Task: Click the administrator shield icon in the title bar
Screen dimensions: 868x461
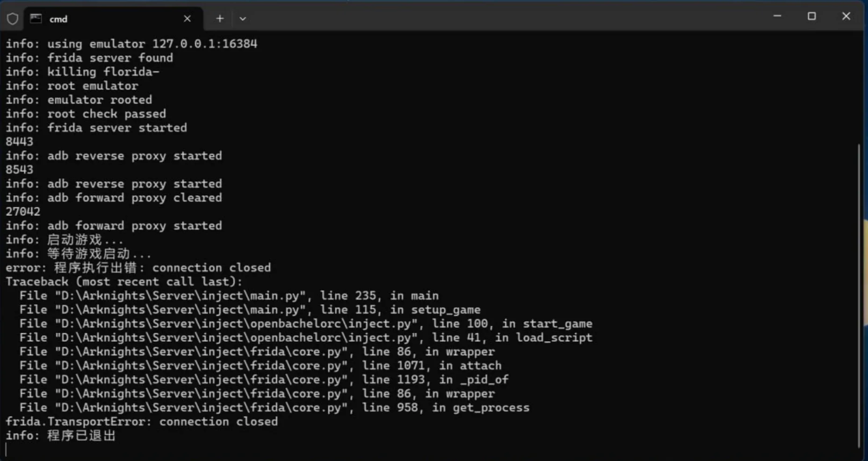Action: pyautogui.click(x=13, y=19)
